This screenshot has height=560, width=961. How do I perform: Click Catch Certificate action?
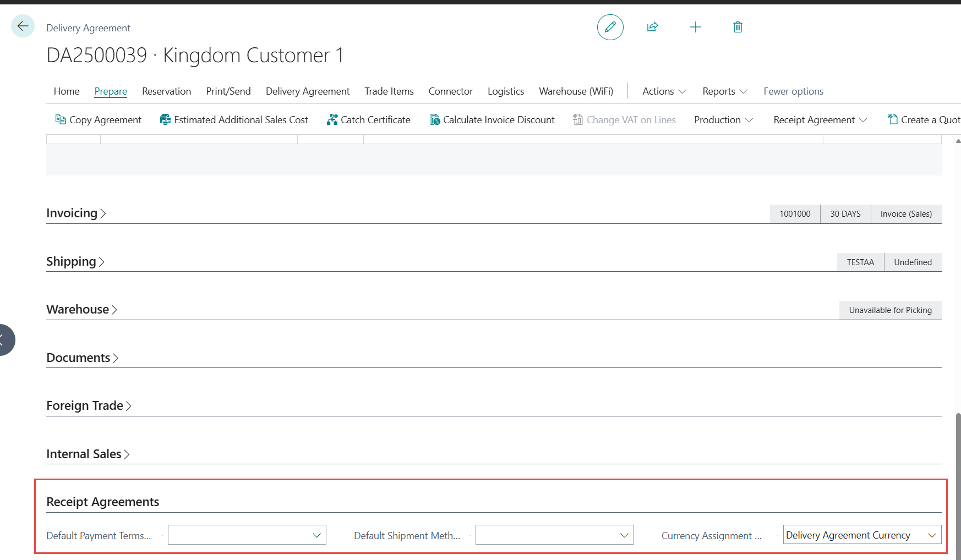pyautogui.click(x=368, y=120)
